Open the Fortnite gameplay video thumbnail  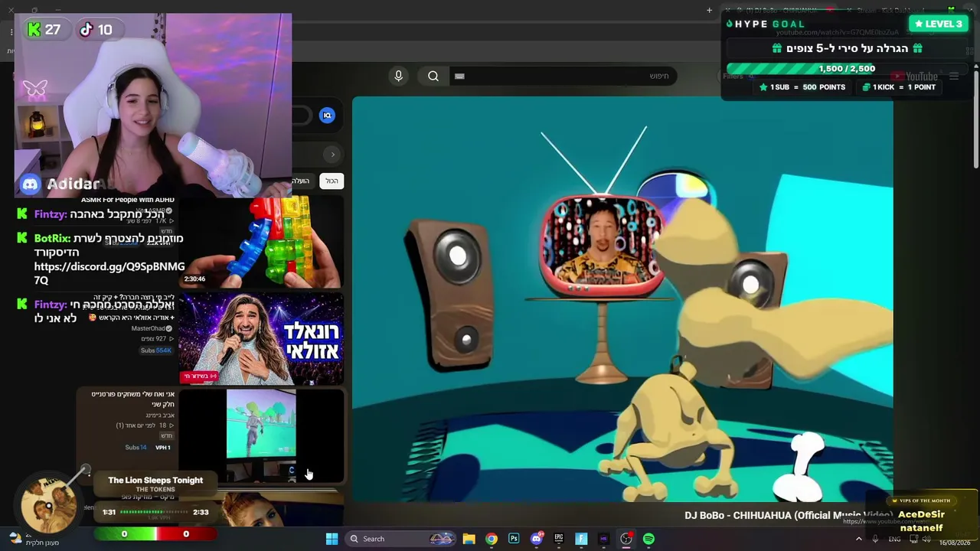pos(260,435)
